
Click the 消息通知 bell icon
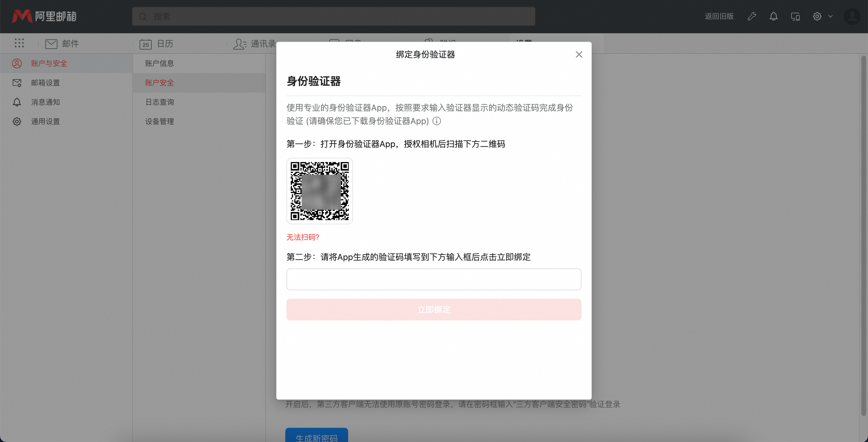[x=17, y=102]
